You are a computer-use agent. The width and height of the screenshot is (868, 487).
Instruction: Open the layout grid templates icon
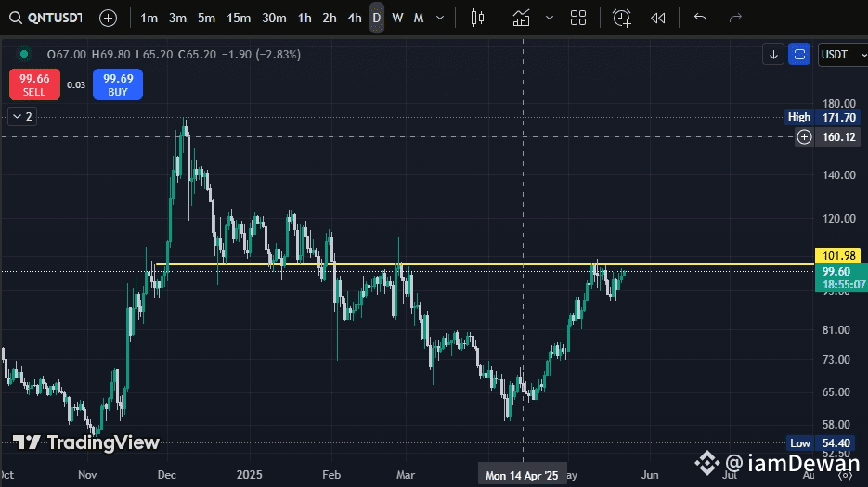pyautogui.click(x=578, y=19)
